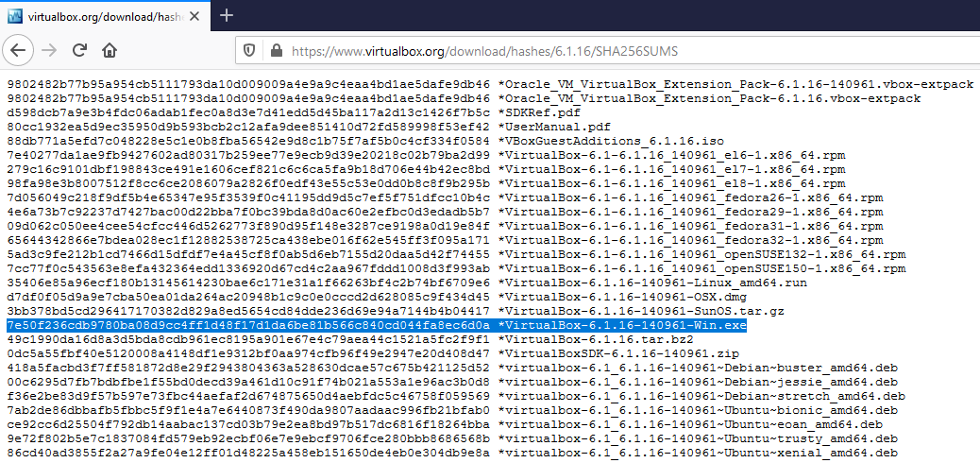Click the fedora29-1.x86_64.rpm filename
Viewport: 980px width, 463px height.
click(690, 212)
